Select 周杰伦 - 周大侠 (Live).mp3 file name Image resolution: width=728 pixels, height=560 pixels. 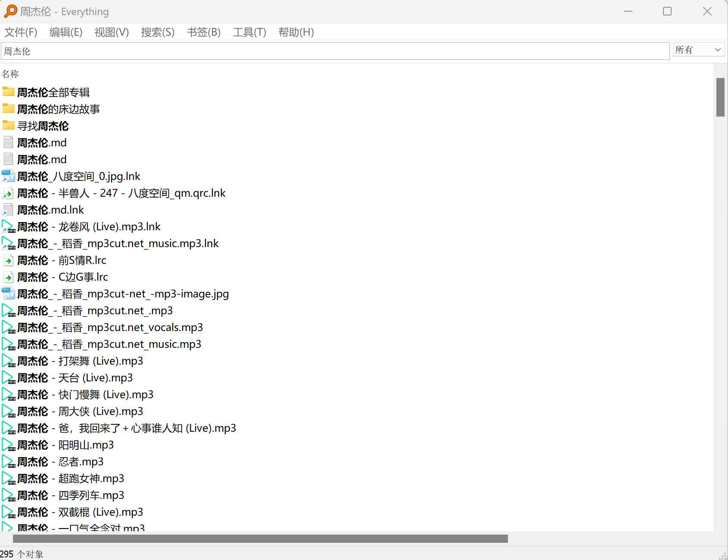pyautogui.click(x=81, y=411)
